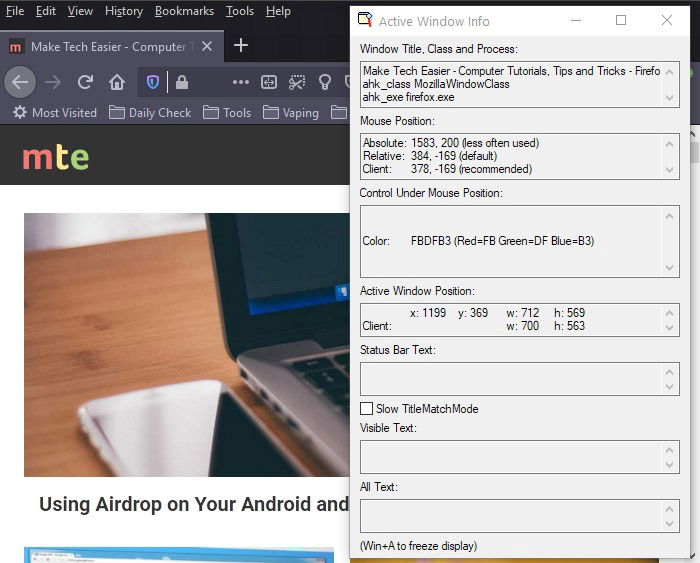
Task: Click the screenshot scissors icon
Action: [297, 82]
